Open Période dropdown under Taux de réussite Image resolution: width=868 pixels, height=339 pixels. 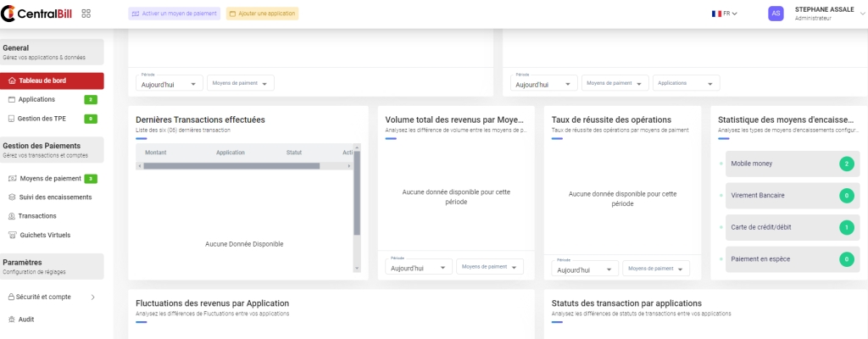(585, 269)
